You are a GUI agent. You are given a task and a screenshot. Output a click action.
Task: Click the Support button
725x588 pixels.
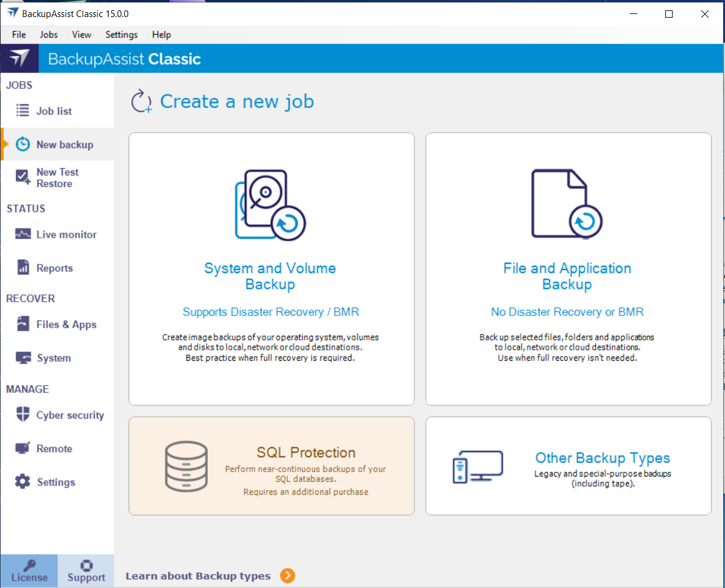point(86,572)
